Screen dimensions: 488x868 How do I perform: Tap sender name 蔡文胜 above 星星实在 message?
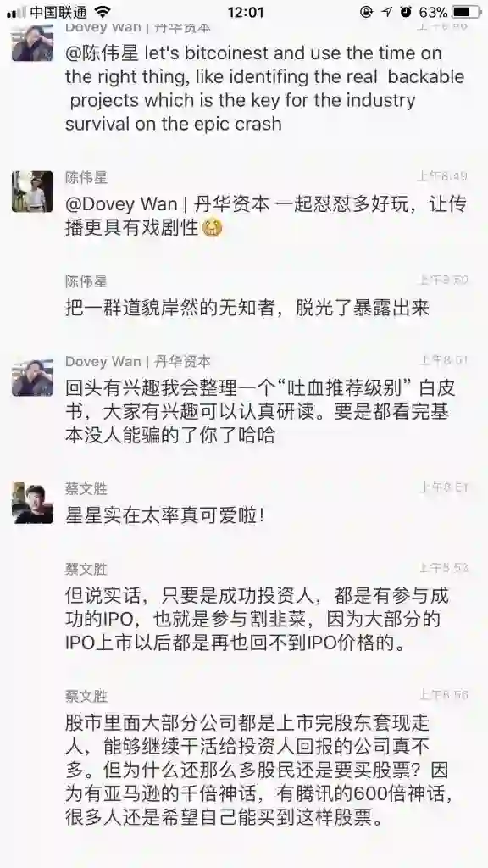click(86, 489)
